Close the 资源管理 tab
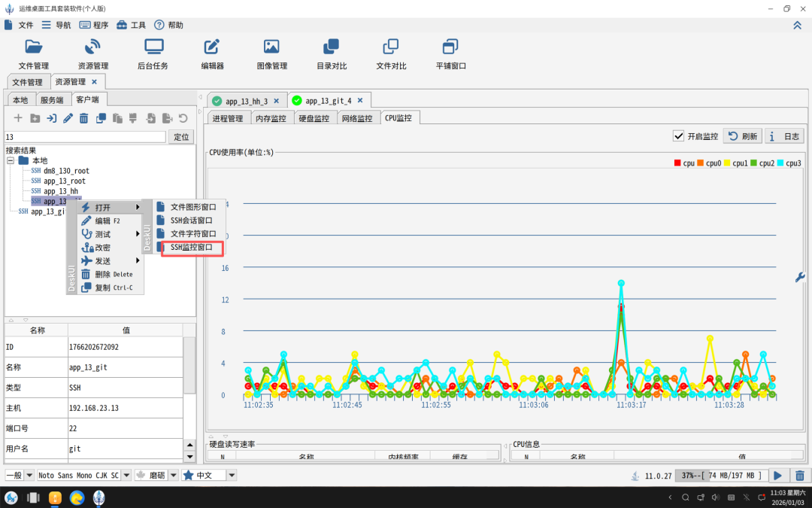 (x=94, y=82)
